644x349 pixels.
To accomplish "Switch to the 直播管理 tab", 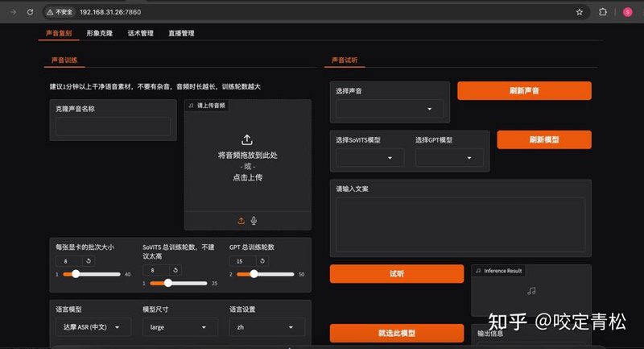I will coord(181,33).
